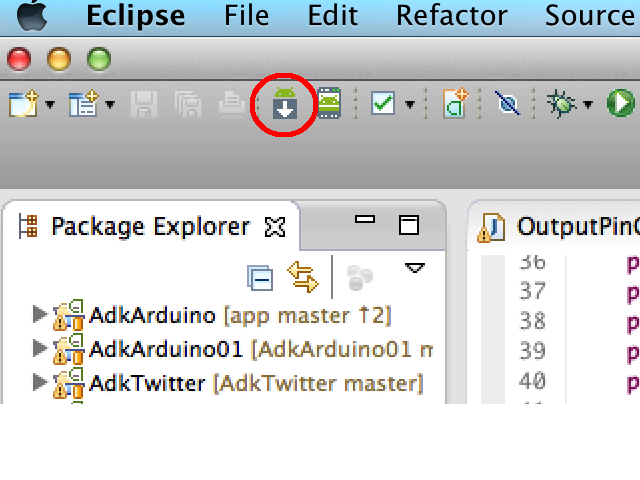Open the Package Explorer view menu arrow
This screenshot has width=640, height=480.
[414, 269]
